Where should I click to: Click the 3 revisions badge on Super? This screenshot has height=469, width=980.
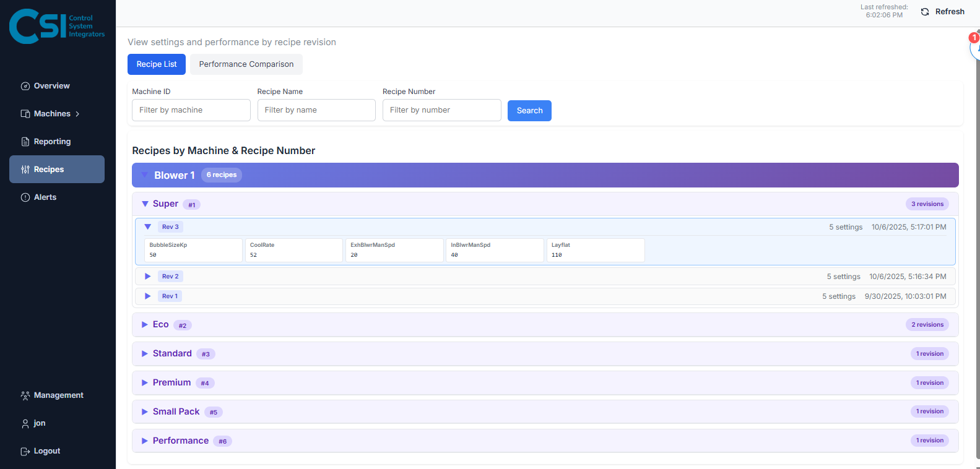(927, 204)
